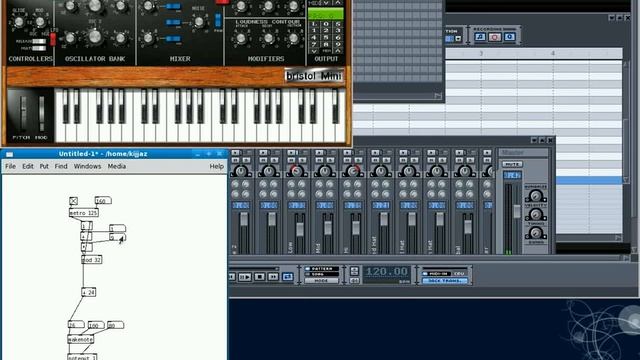The width and height of the screenshot is (640, 360).
Task: Start playback with Hydrogen's play/pause button
Action: coord(244,277)
